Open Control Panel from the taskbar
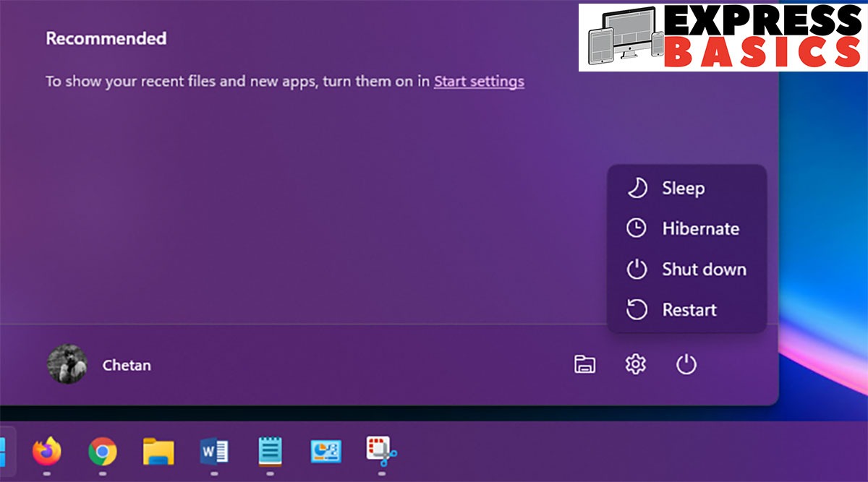 (325, 452)
